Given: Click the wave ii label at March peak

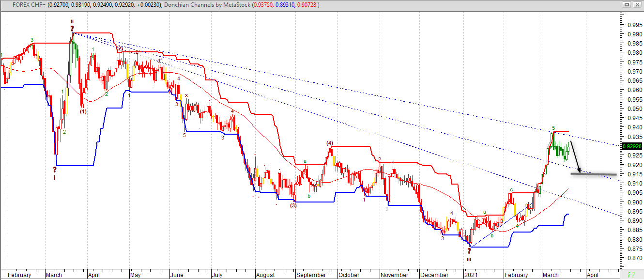Looking at the screenshot, I should tap(72, 21).
